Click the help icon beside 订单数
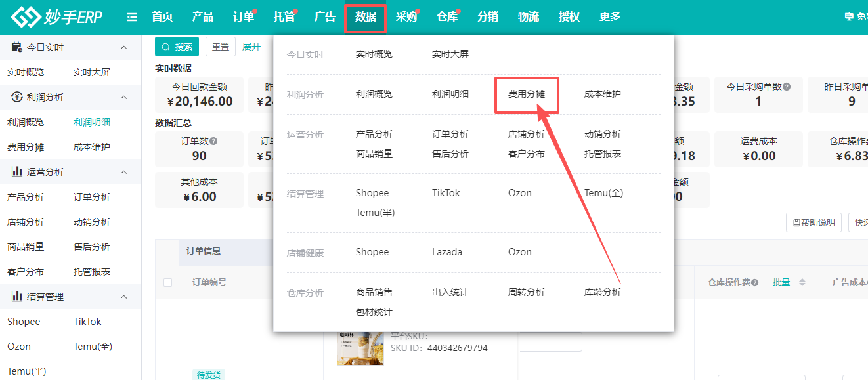The image size is (868, 380). pyautogui.click(x=213, y=140)
